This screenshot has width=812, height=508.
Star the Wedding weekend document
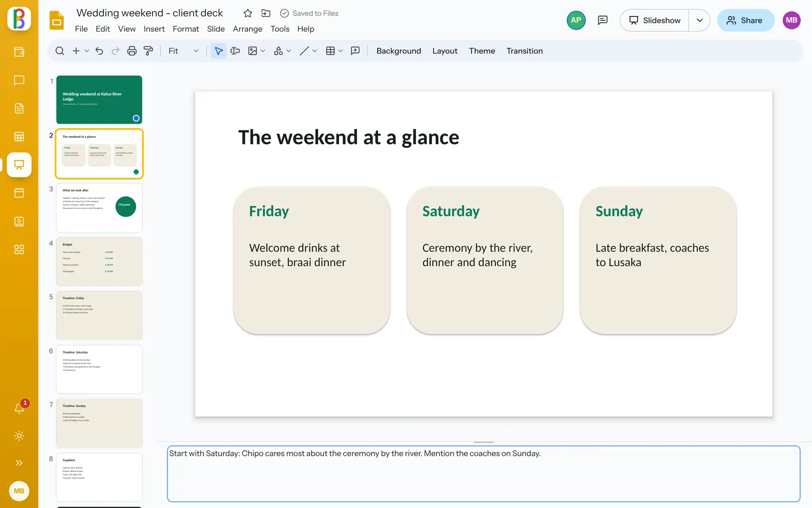(248, 13)
